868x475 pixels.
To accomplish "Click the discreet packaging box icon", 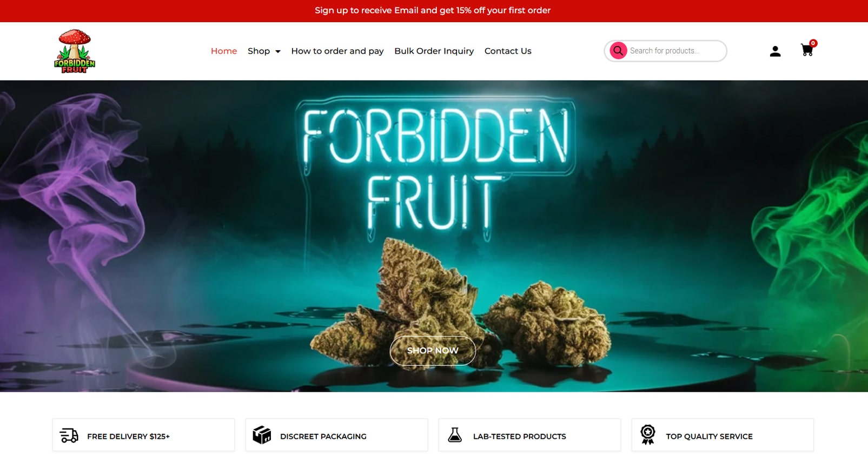I will [x=262, y=435].
